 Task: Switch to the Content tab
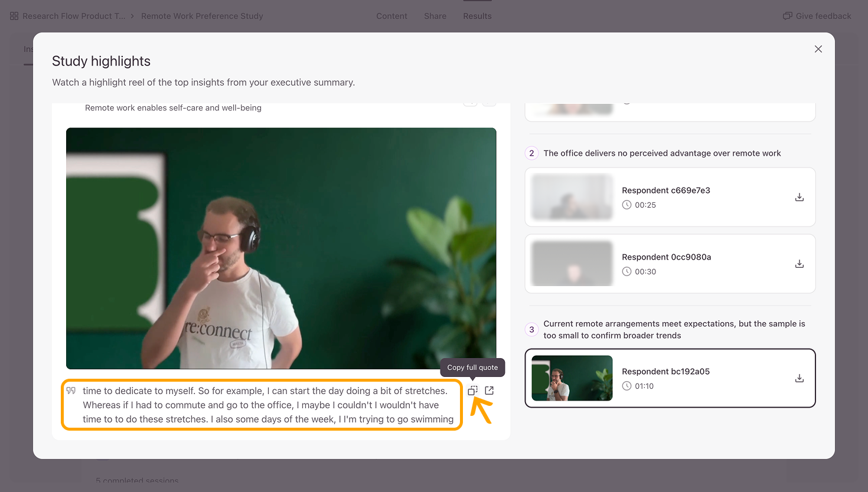(x=391, y=16)
